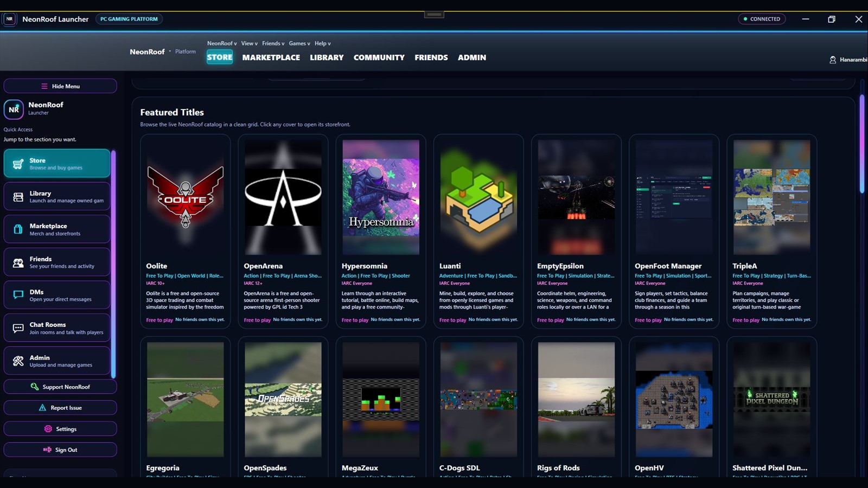Image resolution: width=868 pixels, height=488 pixels.
Task: Click the sidebar menu scrollbar
Action: point(113,264)
